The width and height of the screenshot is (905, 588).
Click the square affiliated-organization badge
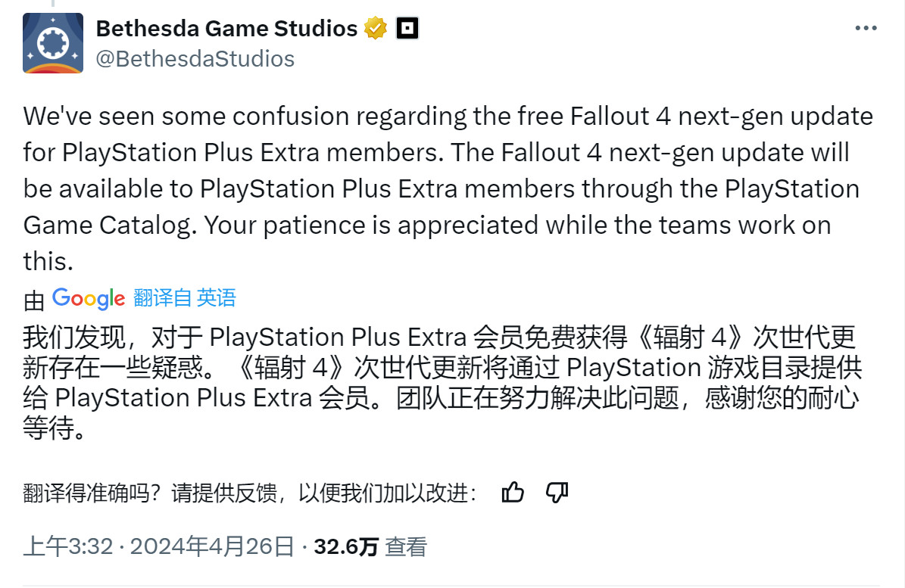(407, 27)
